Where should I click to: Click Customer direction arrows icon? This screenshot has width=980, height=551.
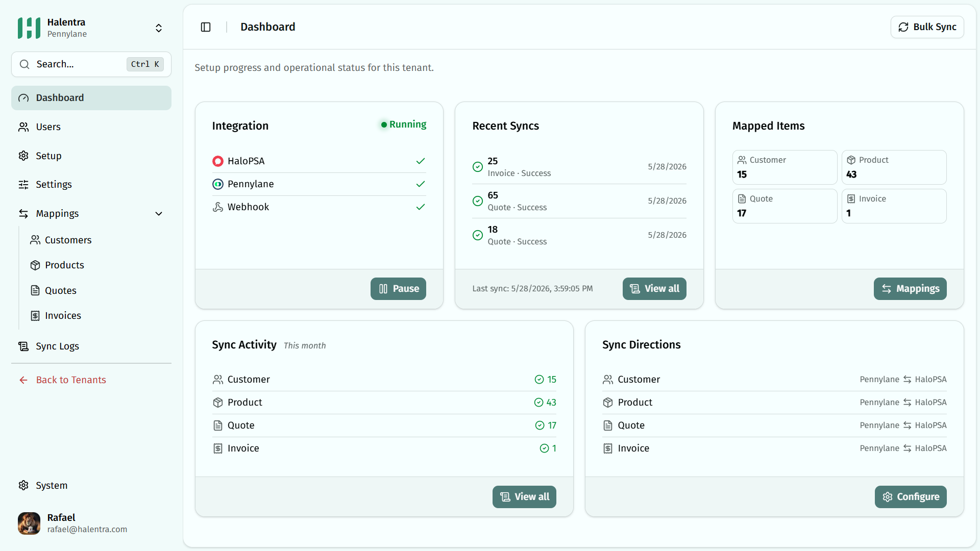(x=907, y=380)
